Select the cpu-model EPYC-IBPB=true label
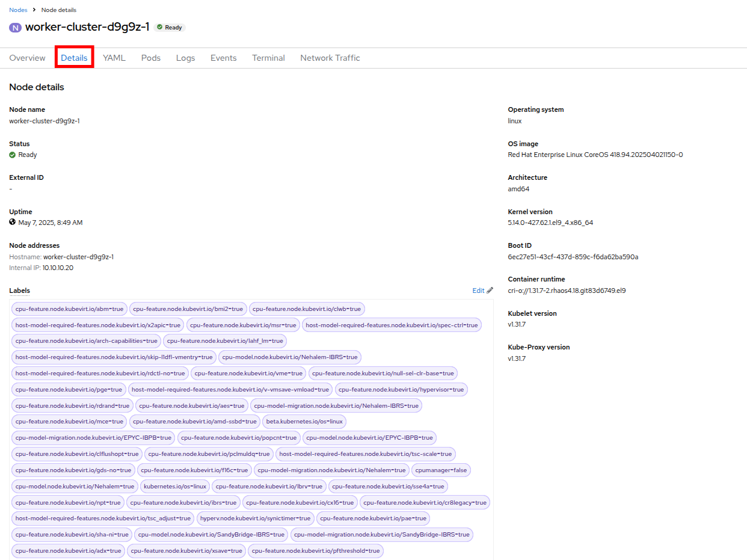The height and width of the screenshot is (560, 747). click(x=369, y=438)
